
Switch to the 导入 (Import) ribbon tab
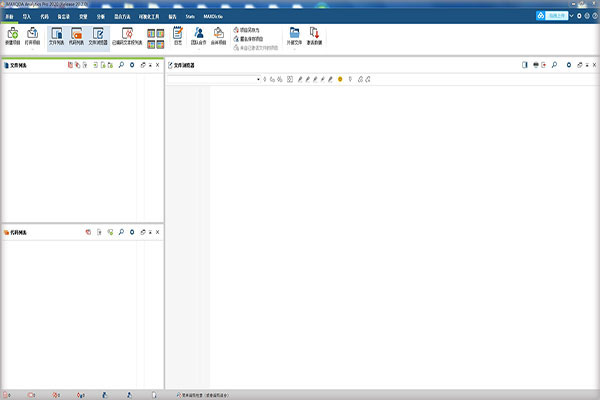pos(26,16)
